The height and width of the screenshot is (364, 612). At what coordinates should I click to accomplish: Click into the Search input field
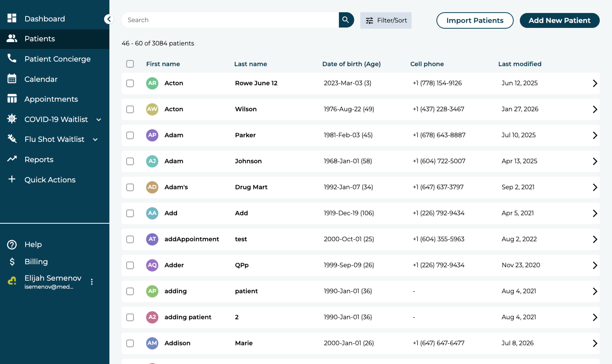(230, 20)
